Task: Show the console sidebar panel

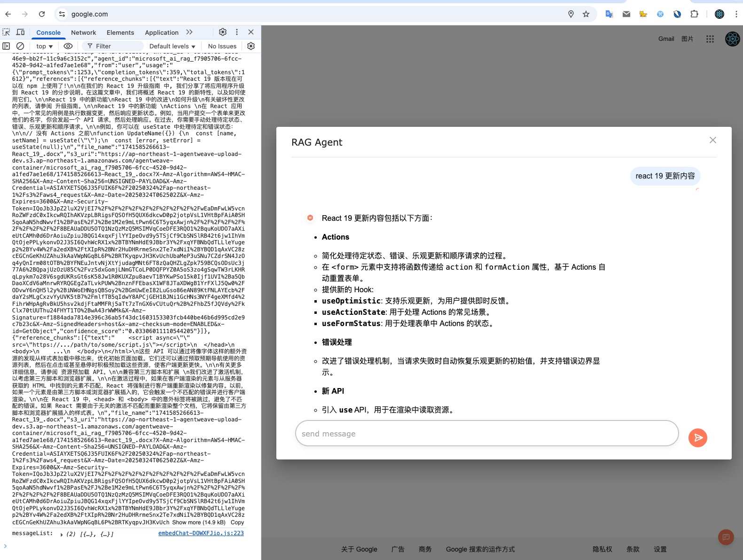Action: pos(6,46)
